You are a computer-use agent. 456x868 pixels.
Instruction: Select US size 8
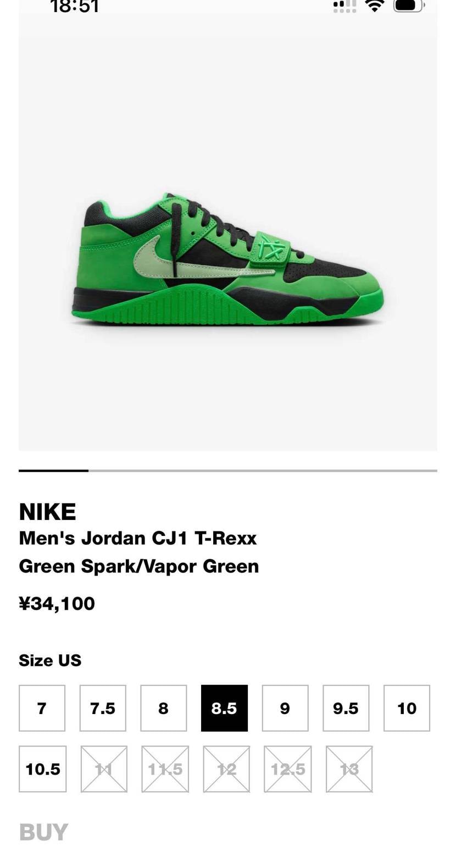coord(164,708)
